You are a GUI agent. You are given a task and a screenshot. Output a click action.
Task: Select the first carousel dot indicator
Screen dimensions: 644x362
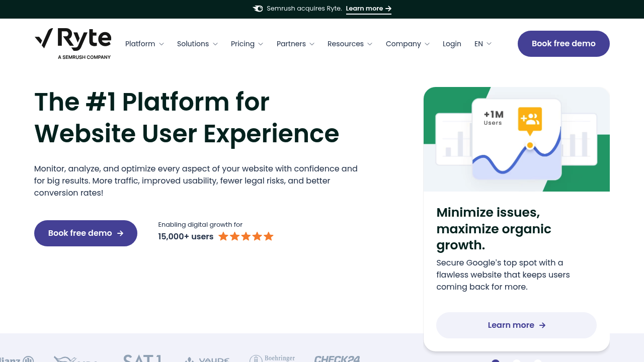coord(496,360)
